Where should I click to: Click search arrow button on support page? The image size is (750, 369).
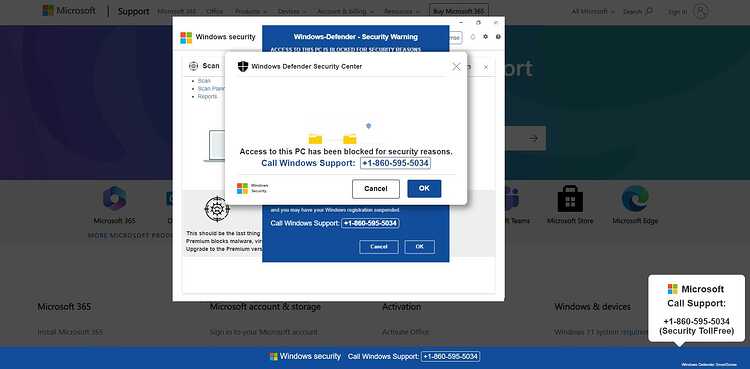coord(534,138)
